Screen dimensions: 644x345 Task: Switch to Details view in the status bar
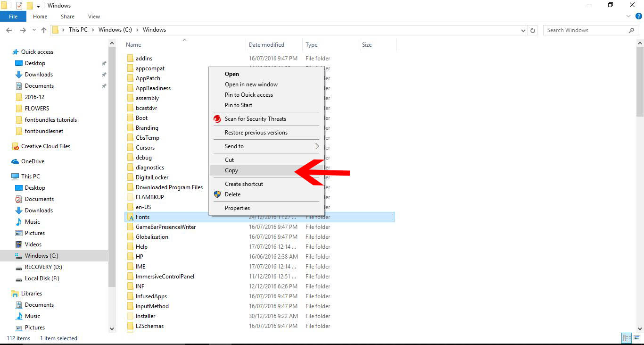627,338
